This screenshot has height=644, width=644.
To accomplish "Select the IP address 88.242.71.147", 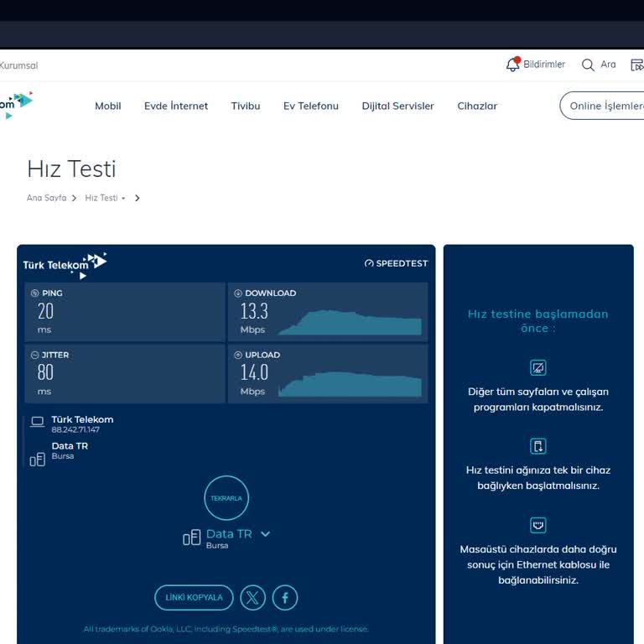I will pos(75,429).
